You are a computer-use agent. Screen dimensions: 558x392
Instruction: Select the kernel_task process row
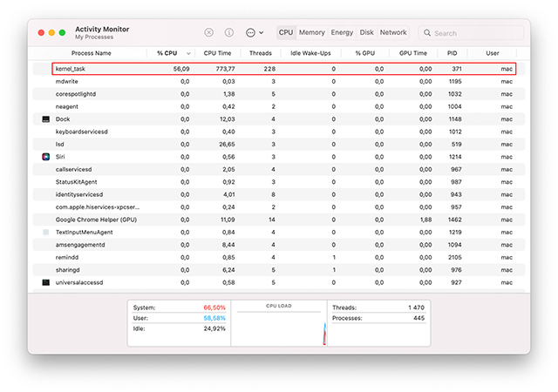tap(262, 68)
